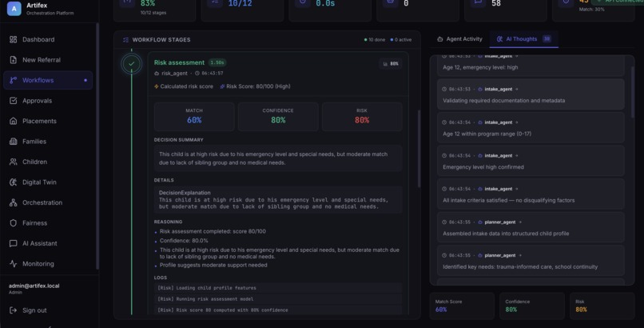644x328 pixels.
Task: Open the Fairness page
Action: click(x=48, y=222)
